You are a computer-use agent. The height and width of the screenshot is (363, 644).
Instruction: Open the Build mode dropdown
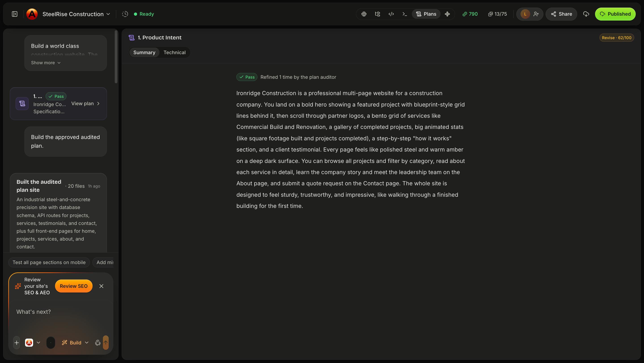tap(75, 342)
